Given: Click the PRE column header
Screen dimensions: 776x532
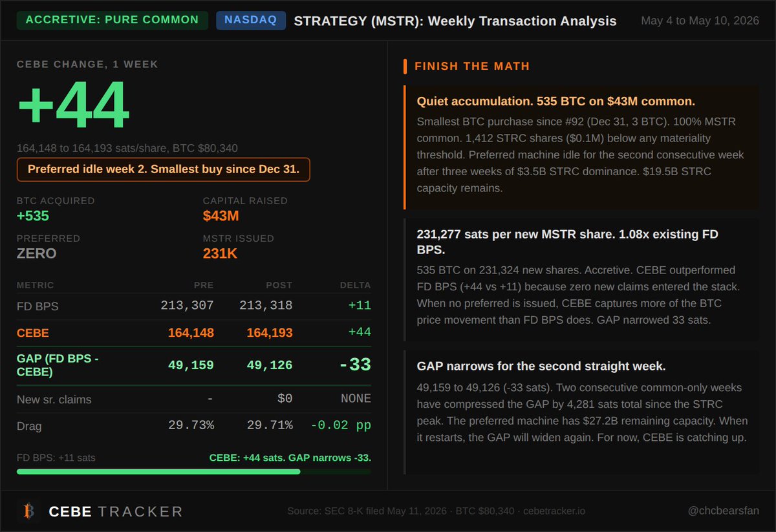Looking at the screenshot, I should coord(204,285).
